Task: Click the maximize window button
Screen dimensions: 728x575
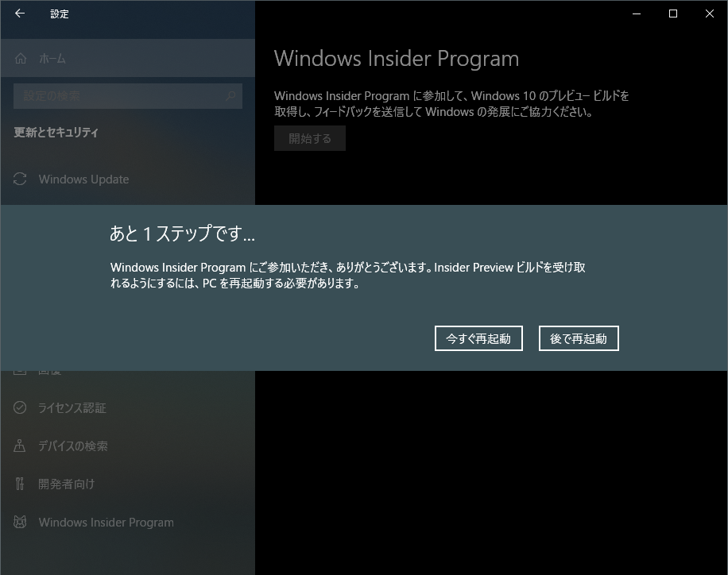Action: point(672,14)
